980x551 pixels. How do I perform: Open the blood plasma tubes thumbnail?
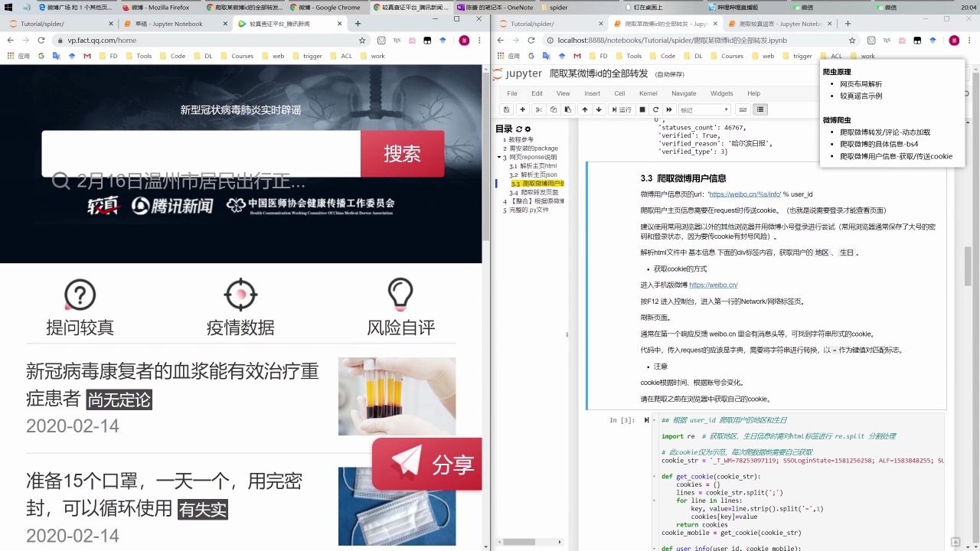(397, 396)
